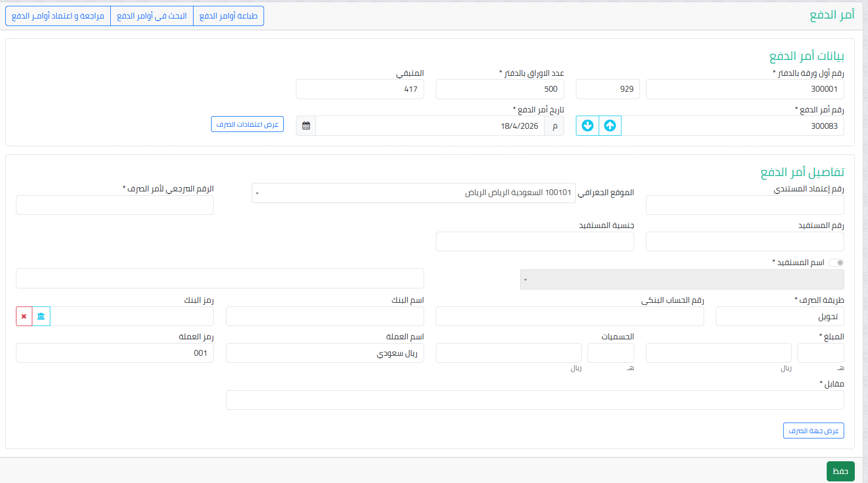Click the م calendar-type indicator beside the date

click(x=555, y=126)
